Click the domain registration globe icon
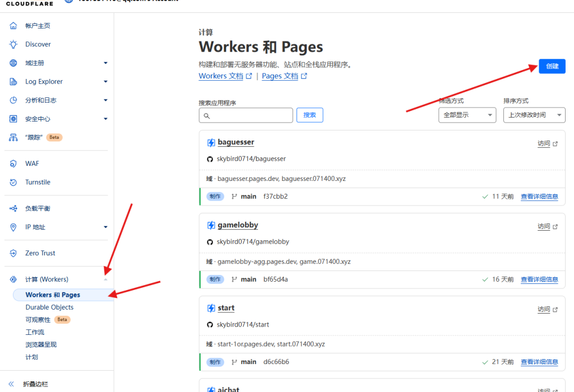The height and width of the screenshot is (392, 574). 13,63
